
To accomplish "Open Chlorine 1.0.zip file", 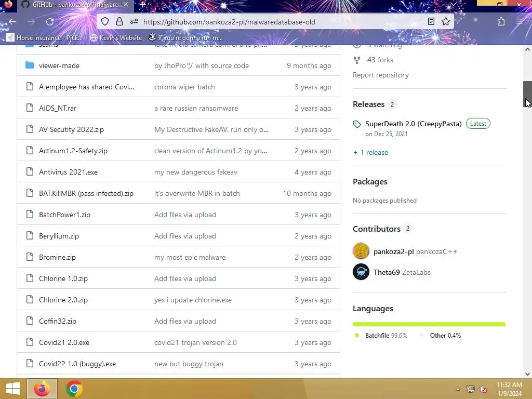I will click(x=63, y=278).
